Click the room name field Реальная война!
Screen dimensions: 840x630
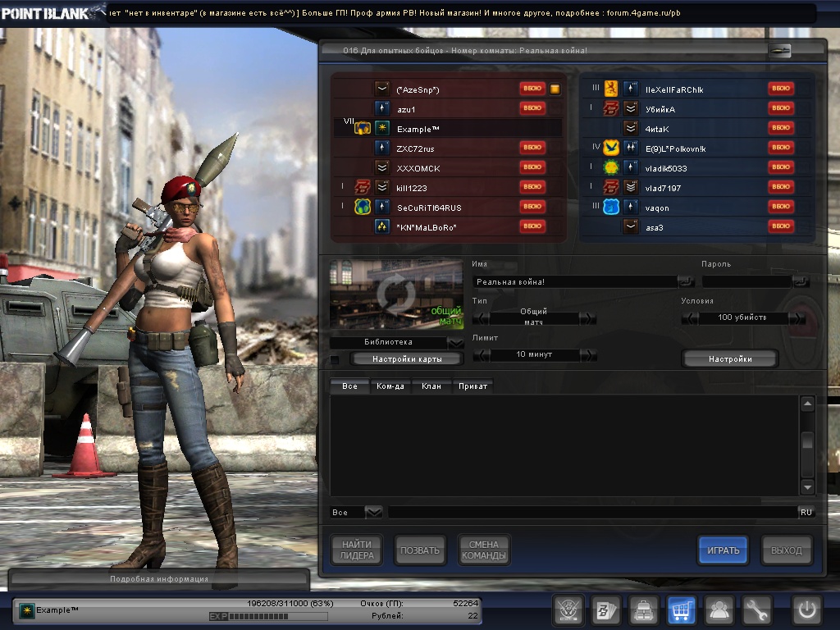tap(574, 282)
